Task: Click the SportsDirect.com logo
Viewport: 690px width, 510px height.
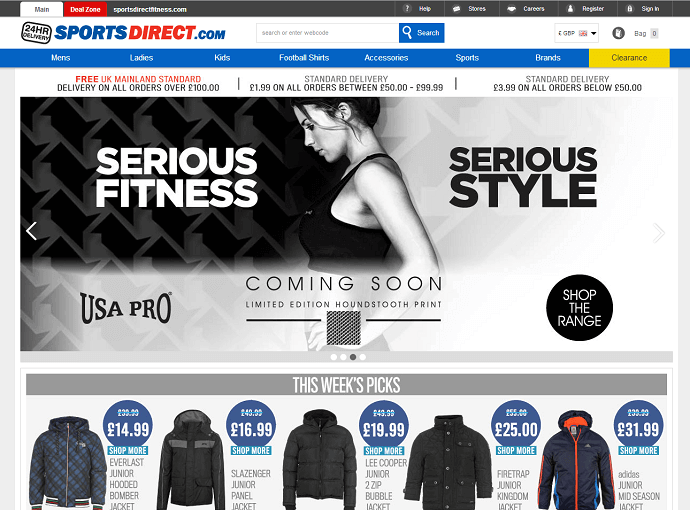Action: (x=139, y=33)
